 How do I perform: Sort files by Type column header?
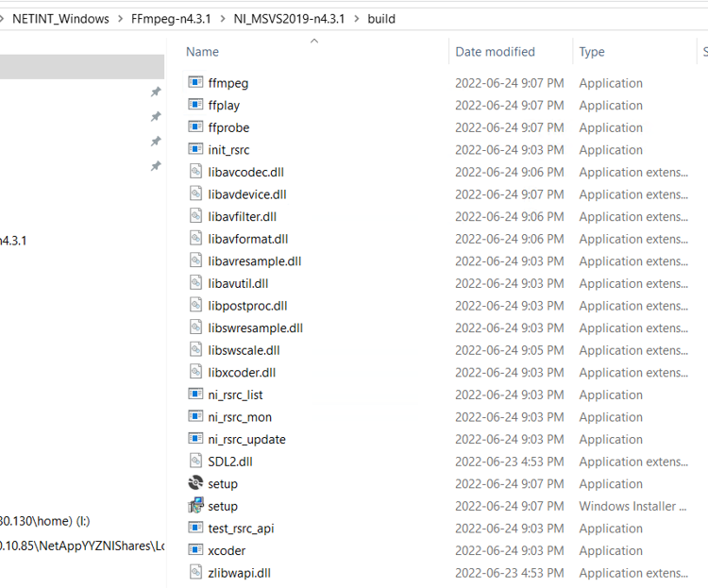coord(592,52)
